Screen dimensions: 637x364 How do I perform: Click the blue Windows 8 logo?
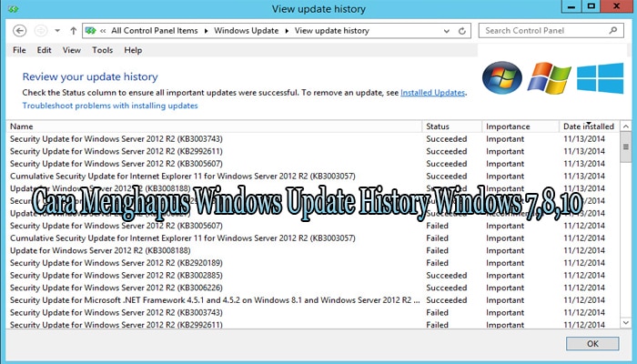[x=600, y=78]
